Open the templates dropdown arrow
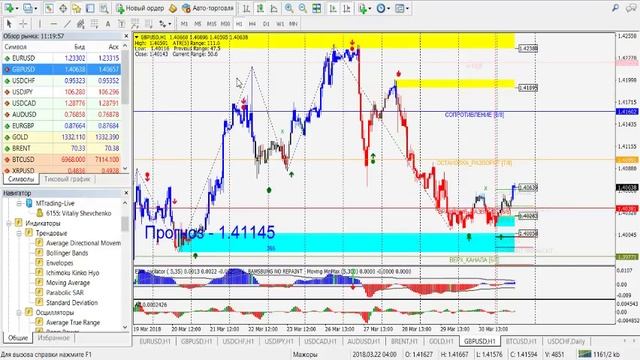 [x=407, y=8]
